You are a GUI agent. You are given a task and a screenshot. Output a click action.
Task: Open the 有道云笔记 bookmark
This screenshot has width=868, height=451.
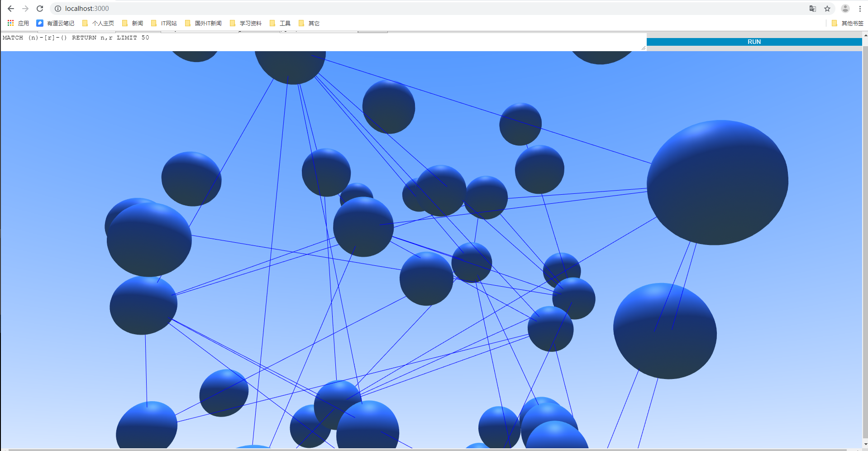click(55, 23)
